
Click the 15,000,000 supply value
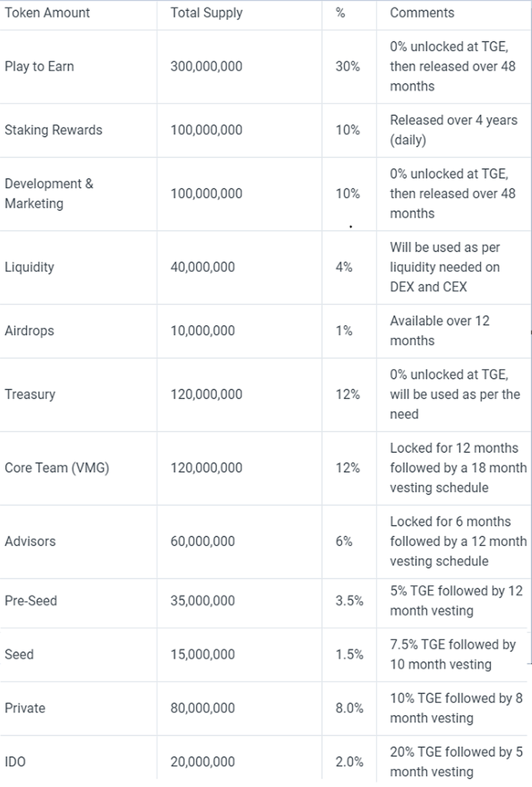coord(203,654)
